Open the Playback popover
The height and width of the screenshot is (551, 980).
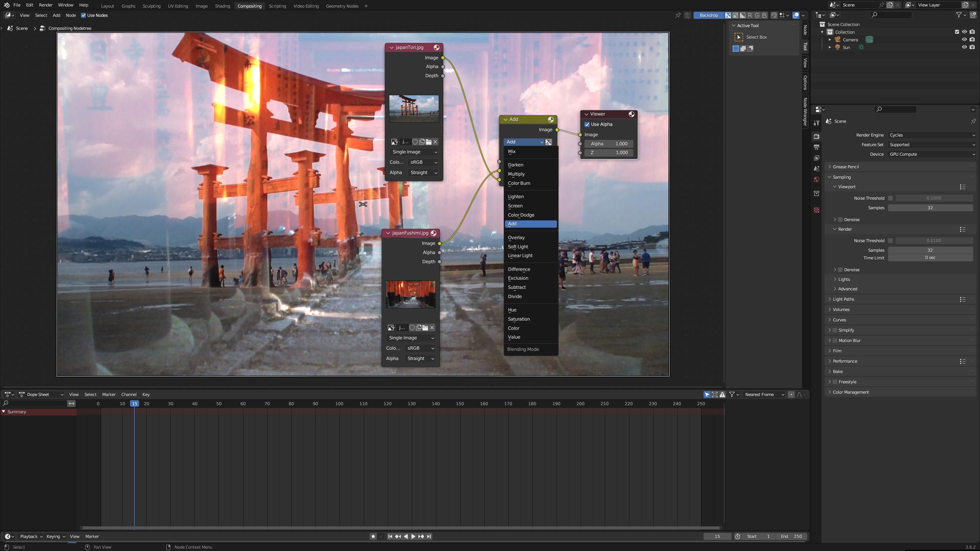(x=31, y=536)
